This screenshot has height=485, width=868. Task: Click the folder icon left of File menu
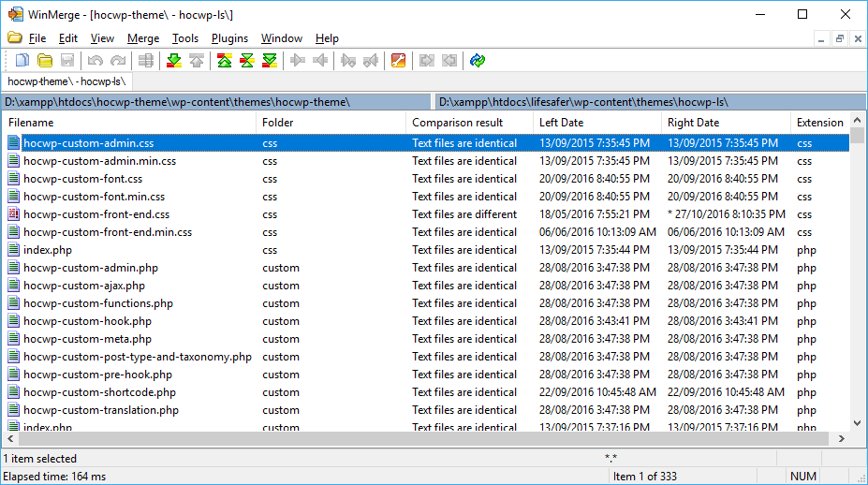coord(15,37)
